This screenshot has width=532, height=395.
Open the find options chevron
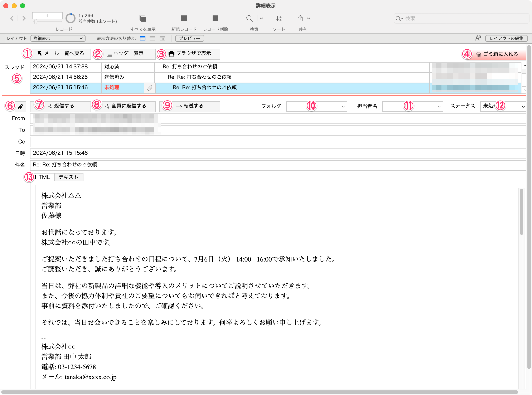(x=261, y=18)
